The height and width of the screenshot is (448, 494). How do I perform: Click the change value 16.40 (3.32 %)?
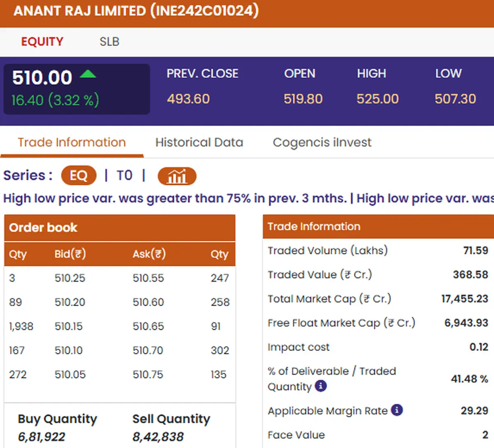pyautogui.click(x=55, y=100)
